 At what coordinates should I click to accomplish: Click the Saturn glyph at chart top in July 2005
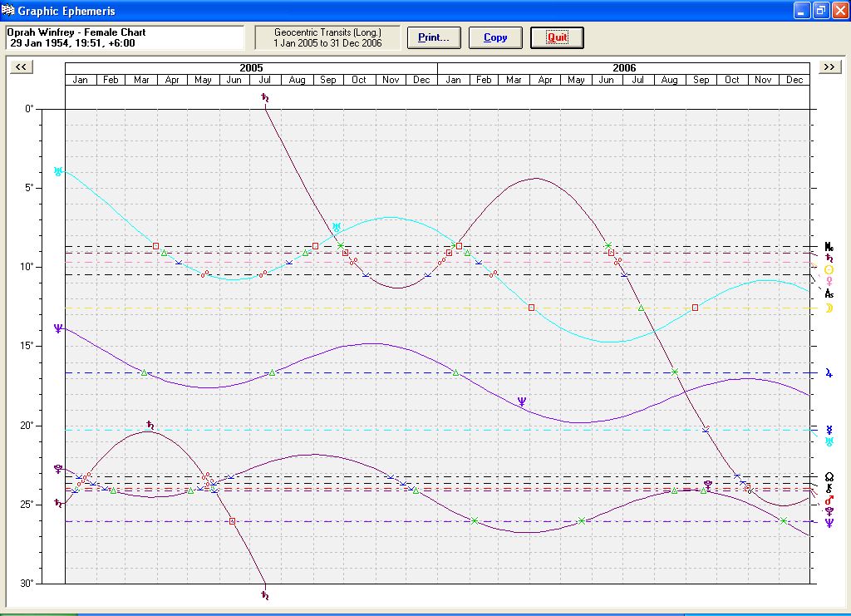[265, 98]
